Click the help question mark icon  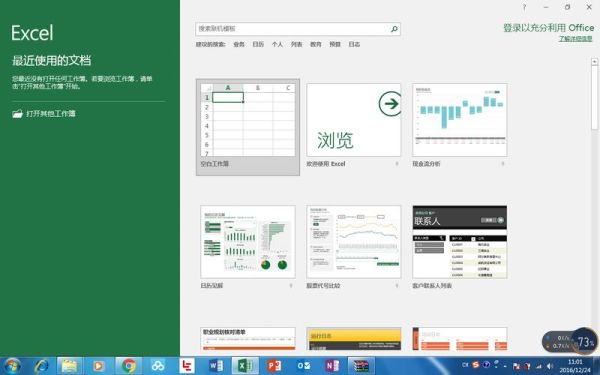click(x=524, y=7)
